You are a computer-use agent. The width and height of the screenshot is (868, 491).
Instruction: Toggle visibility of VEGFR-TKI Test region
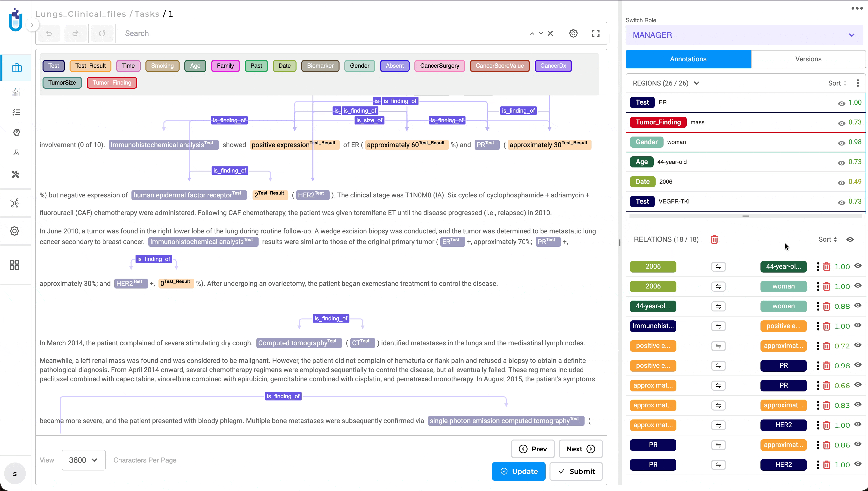pos(841,202)
